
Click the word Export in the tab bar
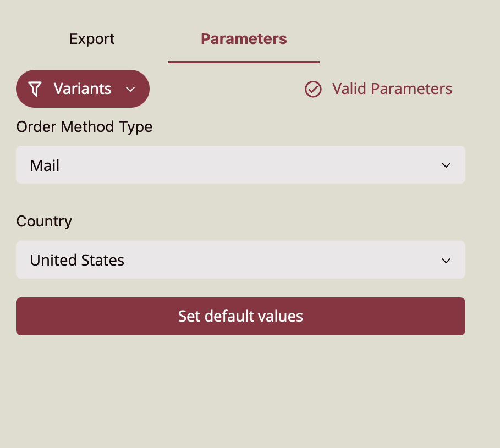92,40
